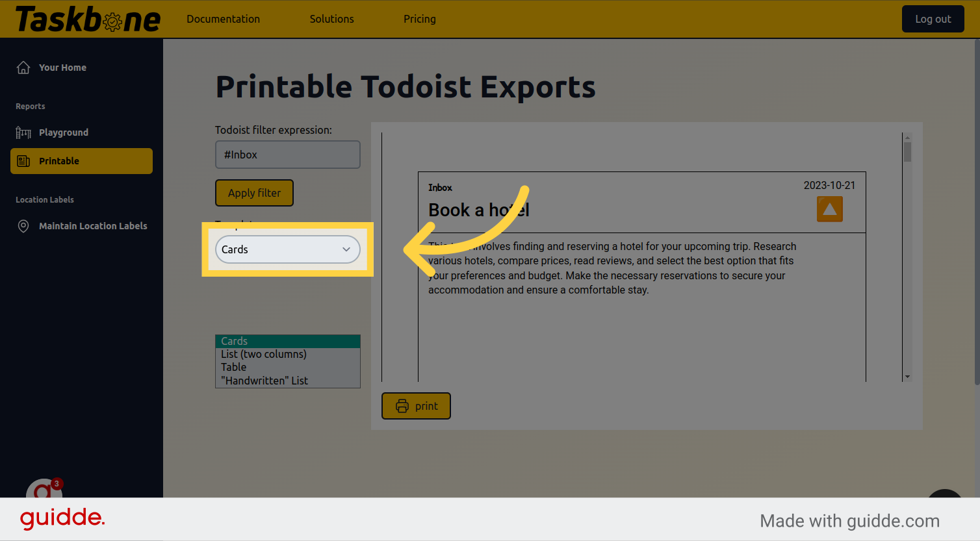This screenshot has height=541, width=980.
Task: Click the preview scrollbar down arrow
Action: click(x=907, y=377)
